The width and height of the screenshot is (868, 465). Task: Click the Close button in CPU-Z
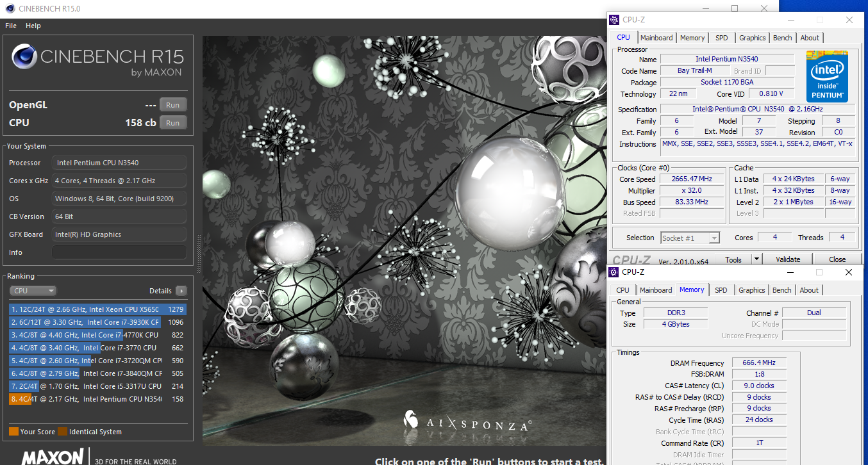837,259
